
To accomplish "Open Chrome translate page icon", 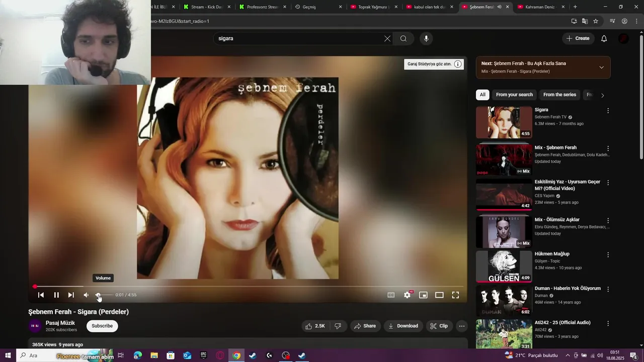I will 585,21.
